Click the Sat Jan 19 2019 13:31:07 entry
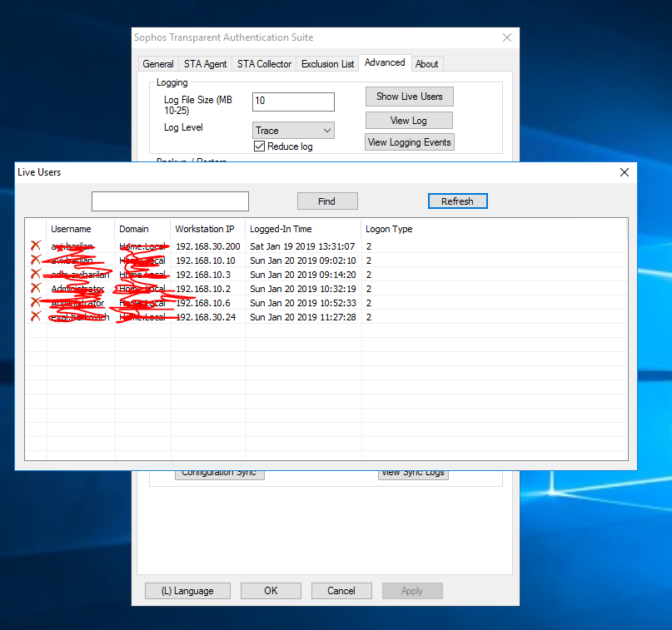672x630 pixels. (x=302, y=246)
